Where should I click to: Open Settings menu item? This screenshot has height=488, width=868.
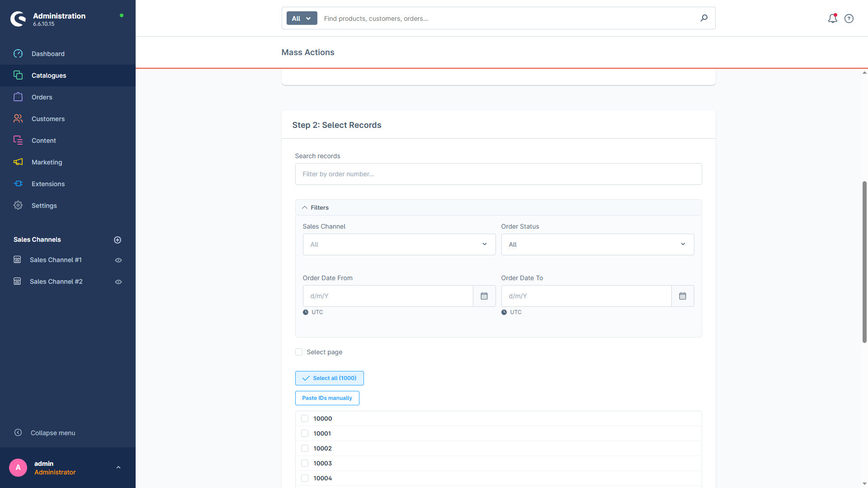pos(68,206)
